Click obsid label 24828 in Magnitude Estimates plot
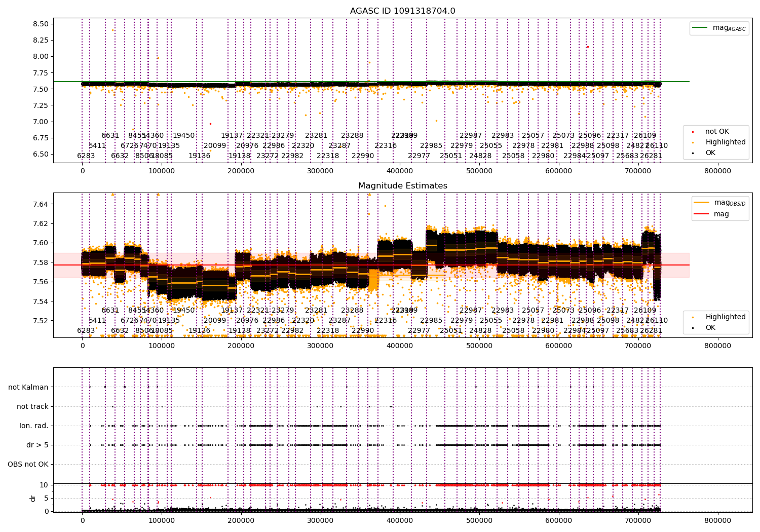 point(480,331)
